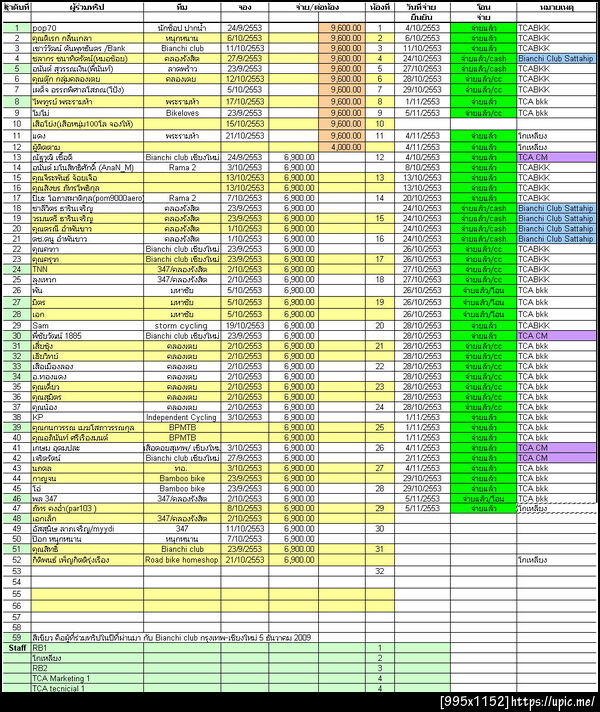This screenshot has width=600, height=712.
Task: Click the '12/10/2553' booking date cell
Action: click(245, 79)
